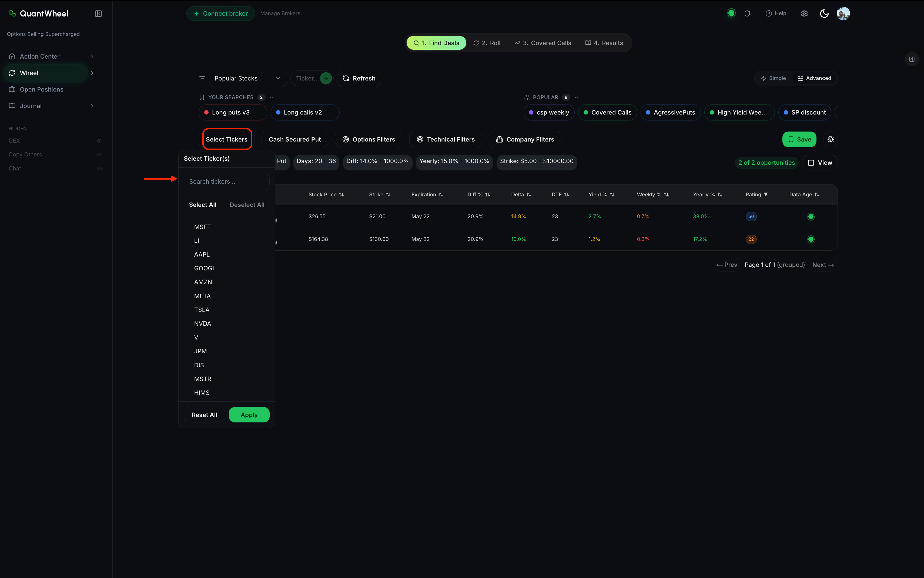Open Cash Secured Put strategy dropdown
This screenshot has width=924, height=578.
point(295,140)
